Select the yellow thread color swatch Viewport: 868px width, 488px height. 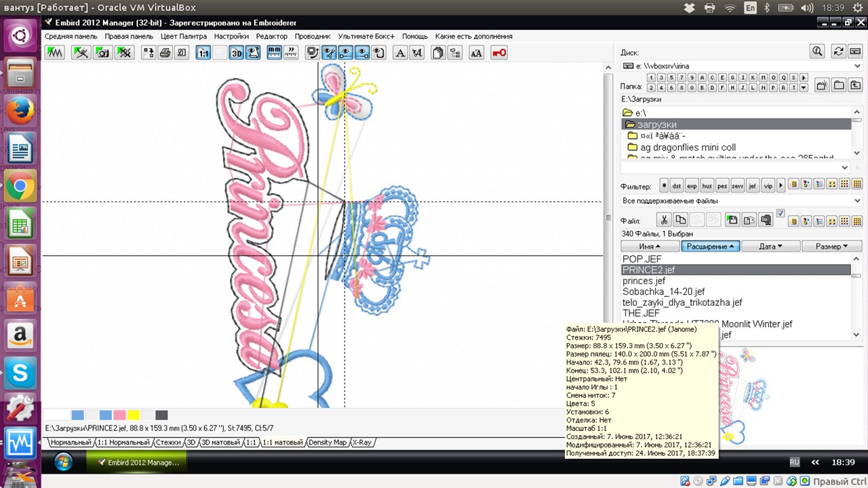point(134,415)
